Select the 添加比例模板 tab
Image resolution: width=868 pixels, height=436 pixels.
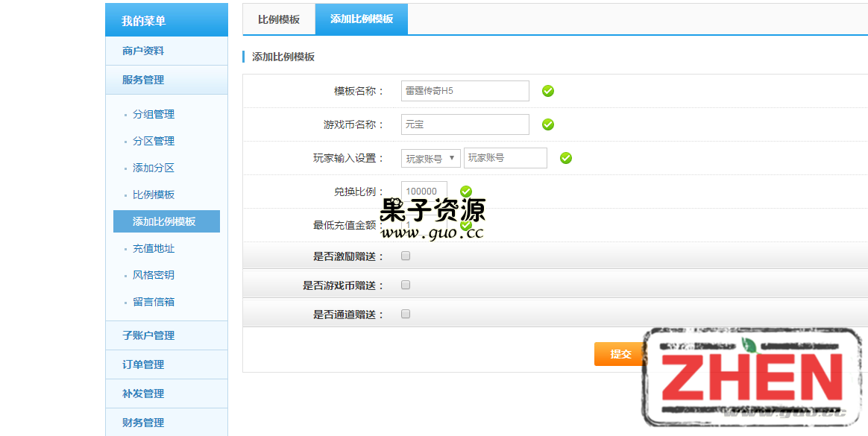(362, 19)
